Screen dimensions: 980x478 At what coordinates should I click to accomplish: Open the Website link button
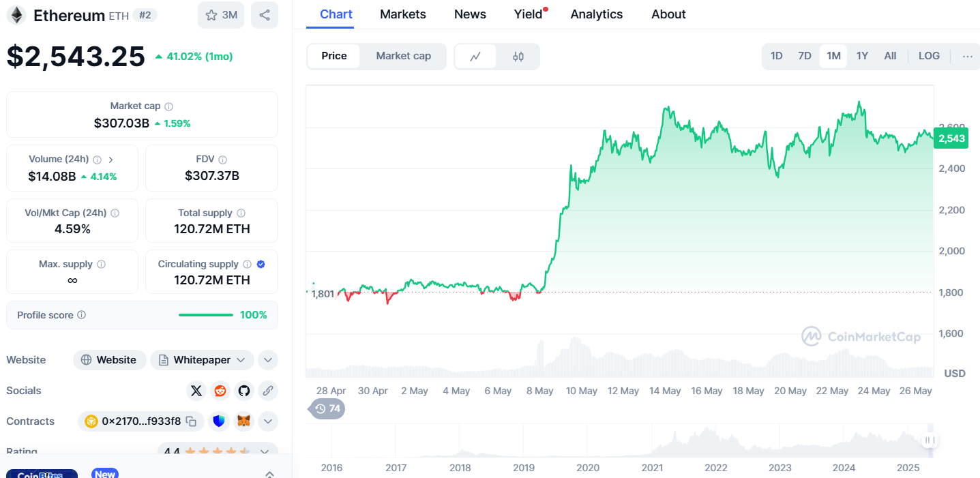(110, 360)
